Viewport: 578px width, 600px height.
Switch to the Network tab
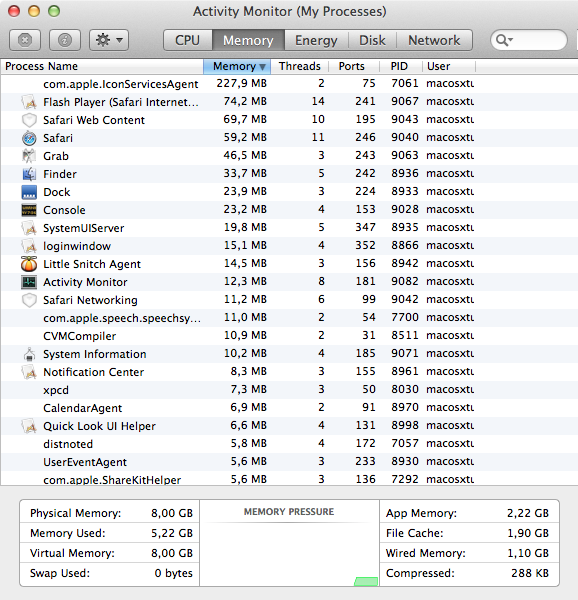434,40
